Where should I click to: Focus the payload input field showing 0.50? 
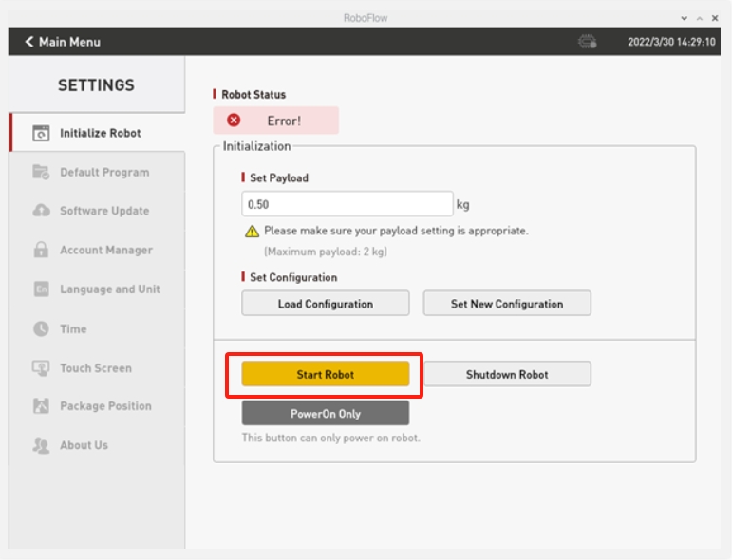pos(347,204)
